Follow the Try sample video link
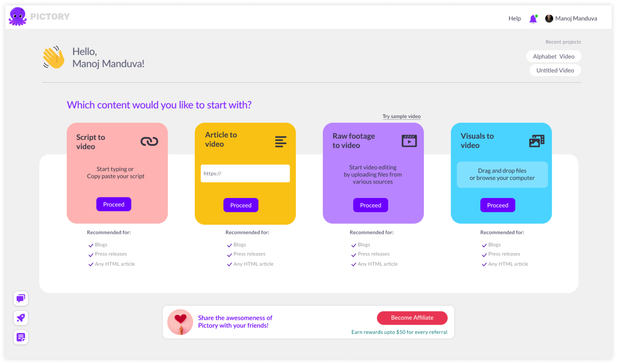The width and height of the screenshot is (617, 364). 401,116
